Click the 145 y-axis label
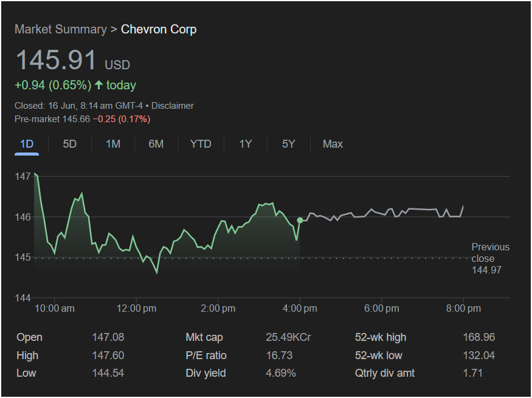This screenshot has width=532, height=398. pyautogui.click(x=22, y=258)
